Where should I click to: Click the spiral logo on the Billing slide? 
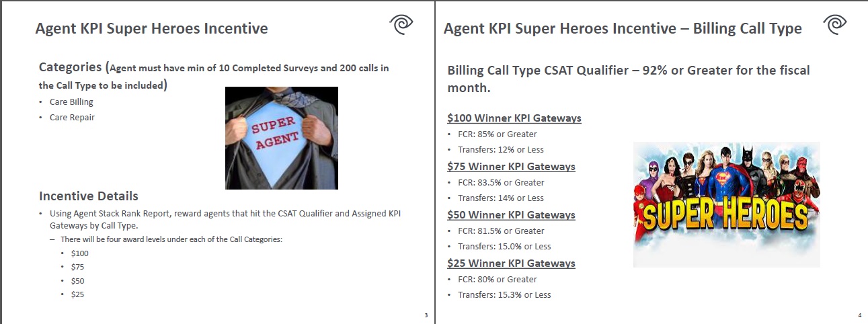click(x=834, y=25)
